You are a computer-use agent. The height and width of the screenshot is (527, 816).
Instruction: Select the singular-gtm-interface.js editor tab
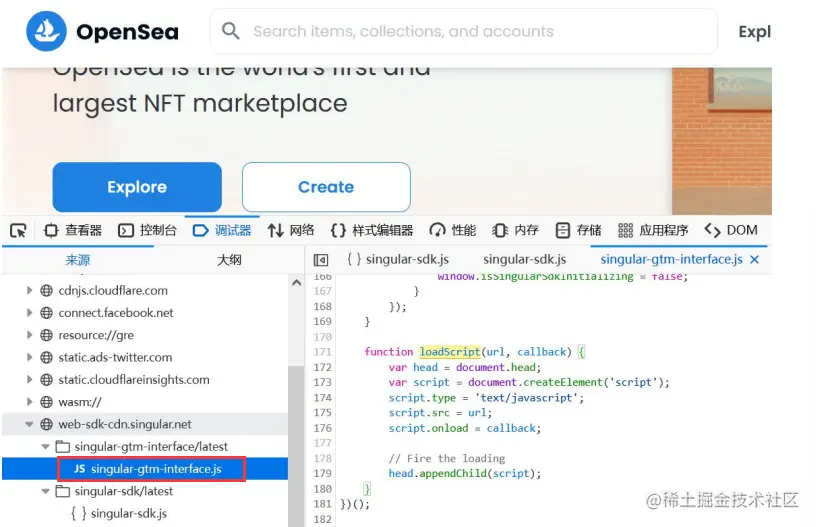tap(671, 259)
